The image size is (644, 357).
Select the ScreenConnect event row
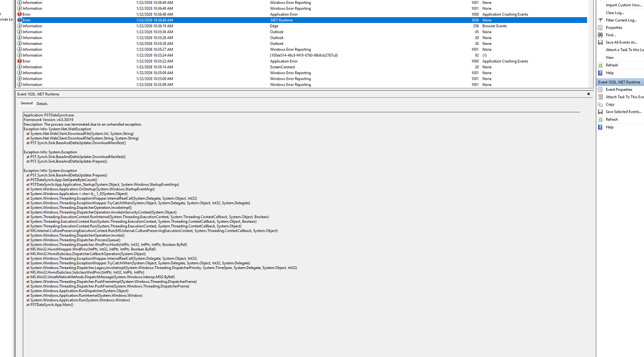[302, 67]
